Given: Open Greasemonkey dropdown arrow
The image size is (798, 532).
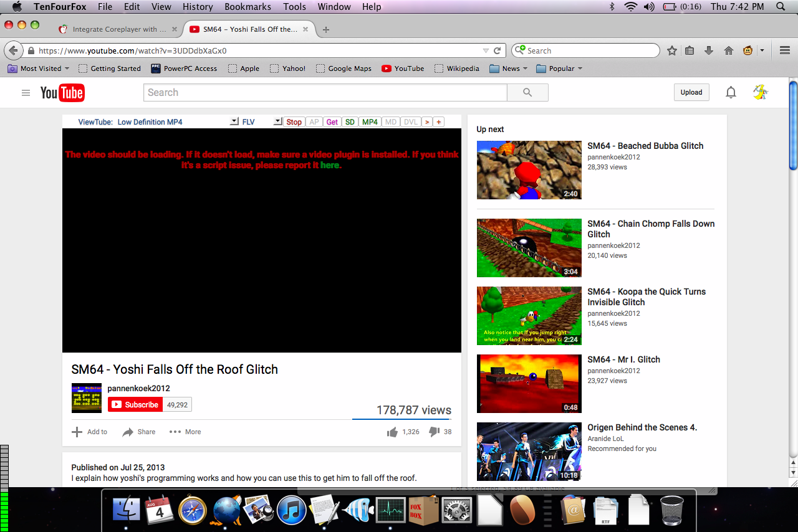Looking at the screenshot, I should coord(762,50).
